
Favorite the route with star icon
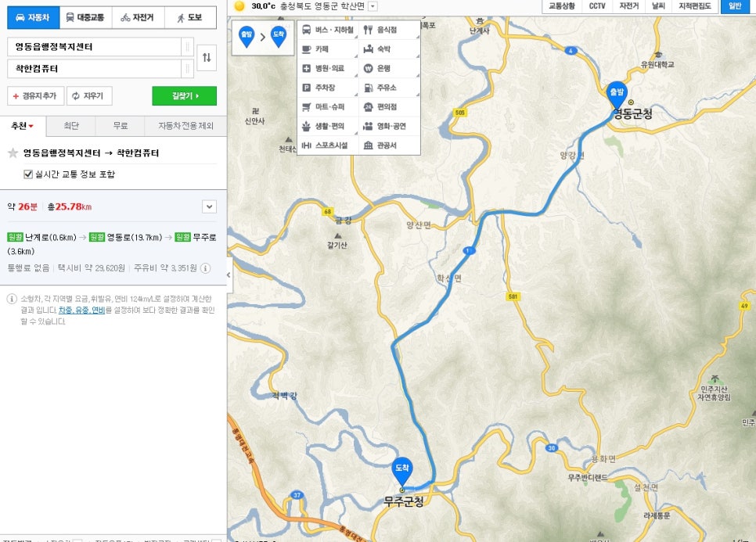click(x=13, y=153)
